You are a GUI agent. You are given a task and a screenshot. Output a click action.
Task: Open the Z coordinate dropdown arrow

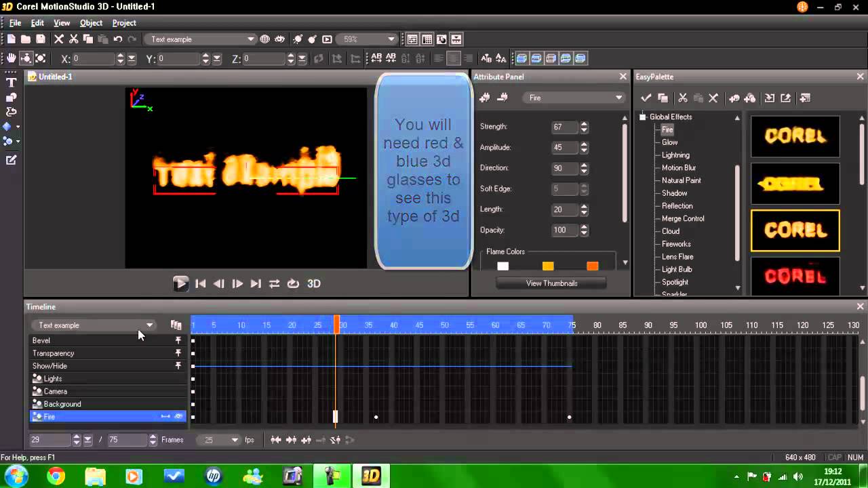[x=302, y=59]
